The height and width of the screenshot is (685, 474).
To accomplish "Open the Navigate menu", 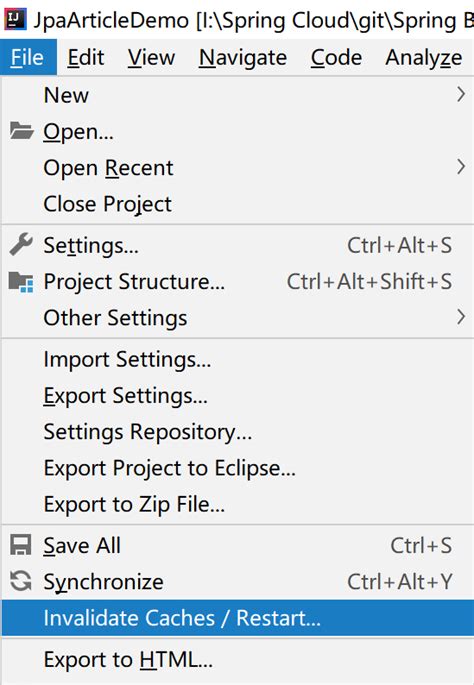I will click(x=243, y=58).
